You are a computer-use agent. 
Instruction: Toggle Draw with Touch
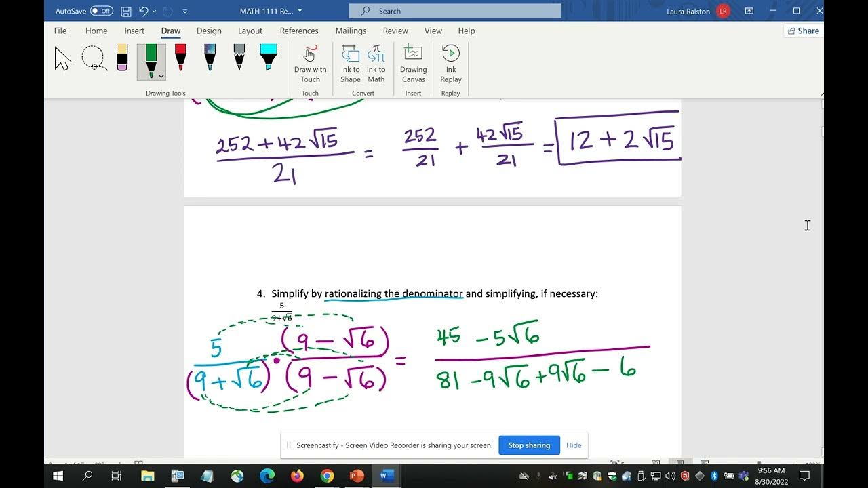coord(310,64)
